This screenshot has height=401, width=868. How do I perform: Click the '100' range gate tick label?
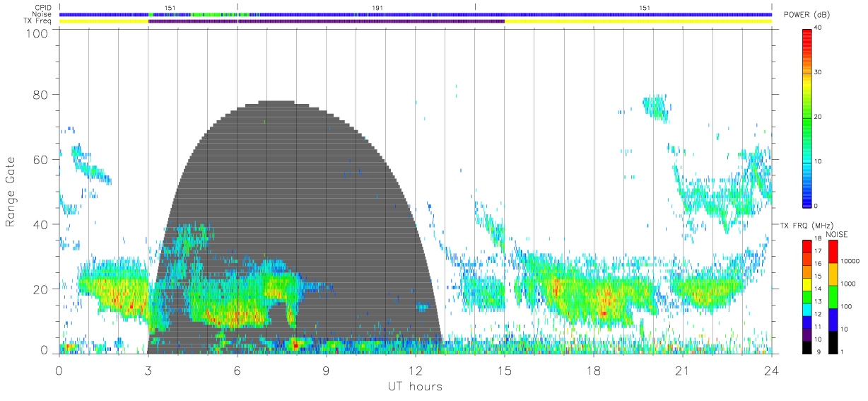point(37,33)
